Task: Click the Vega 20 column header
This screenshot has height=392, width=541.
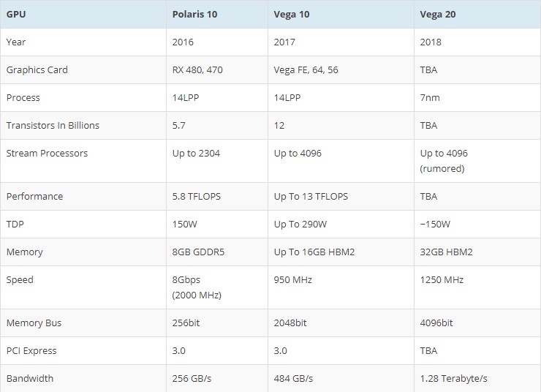Action: tap(439, 14)
